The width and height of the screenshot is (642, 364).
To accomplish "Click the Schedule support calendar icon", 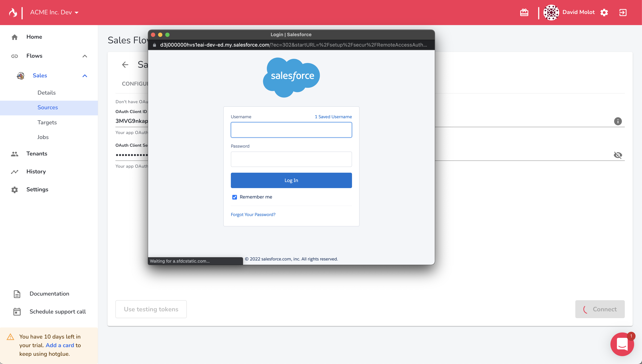I will point(17,312).
